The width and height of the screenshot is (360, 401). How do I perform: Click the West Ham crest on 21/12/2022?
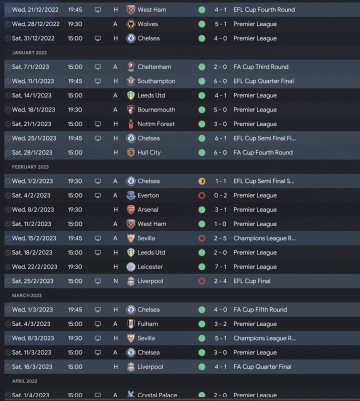coord(131,10)
